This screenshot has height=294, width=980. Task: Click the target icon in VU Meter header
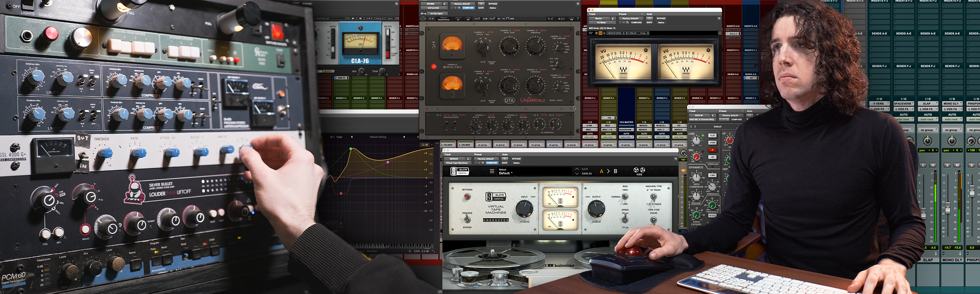tap(719, 18)
